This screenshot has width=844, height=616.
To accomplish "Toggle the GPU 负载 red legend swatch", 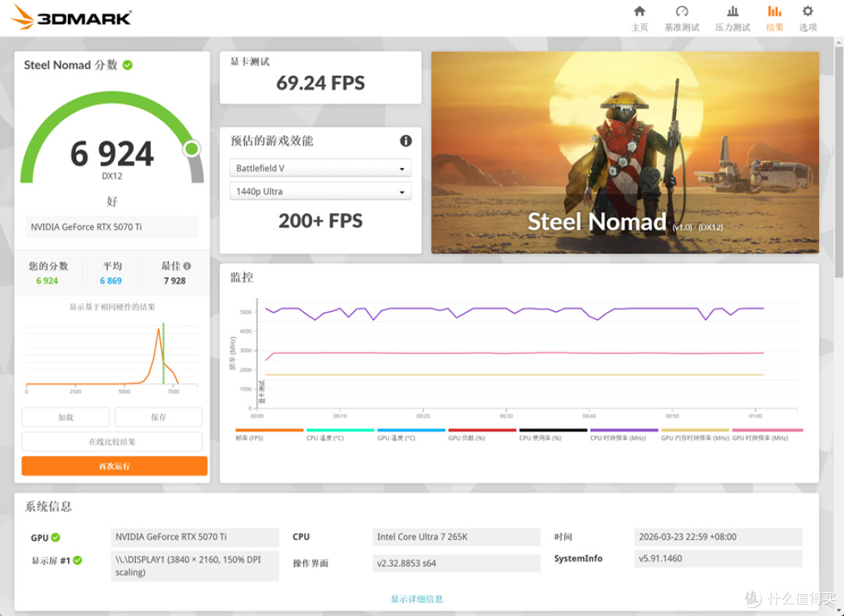I will pyautogui.click(x=482, y=430).
